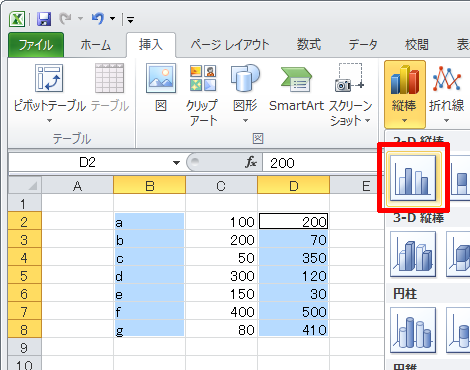Click the Name Box showing D2
Image resolution: width=470 pixels, height=370 pixels.
click(88, 163)
